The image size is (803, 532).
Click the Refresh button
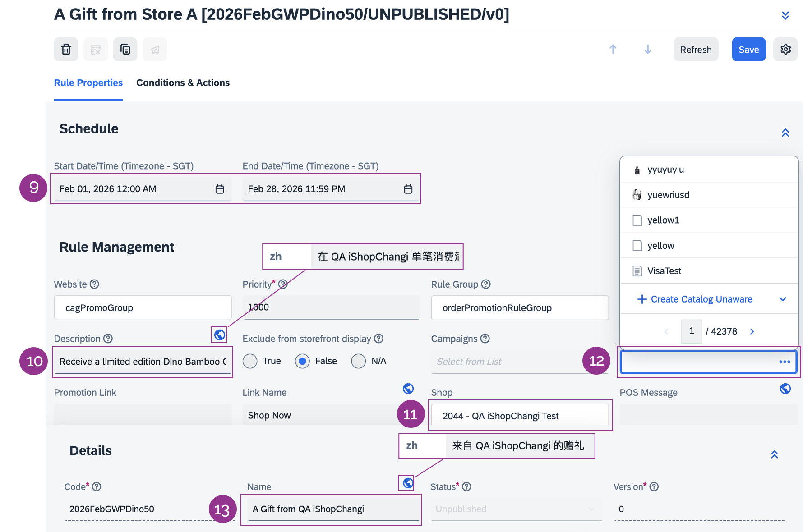(695, 50)
